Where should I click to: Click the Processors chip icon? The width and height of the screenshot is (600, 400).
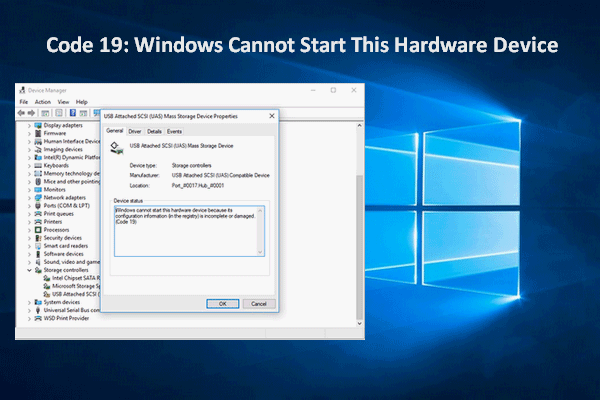pyautogui.click(x=38, y=230)
